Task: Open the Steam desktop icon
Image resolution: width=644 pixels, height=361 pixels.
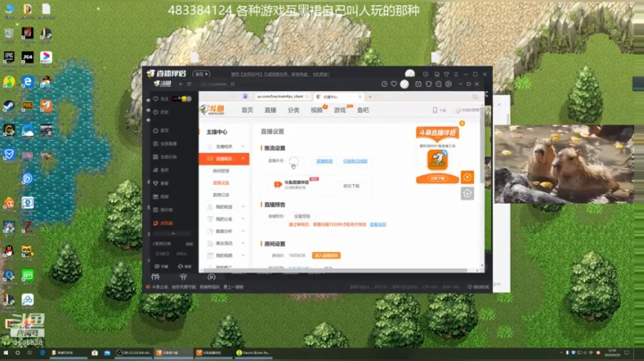Action: pyautogui.click(x=9, y=106)
